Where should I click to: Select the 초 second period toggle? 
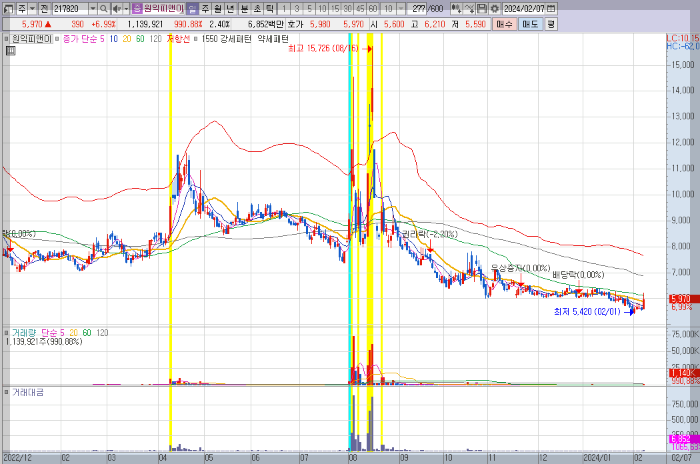click(257, 8)
